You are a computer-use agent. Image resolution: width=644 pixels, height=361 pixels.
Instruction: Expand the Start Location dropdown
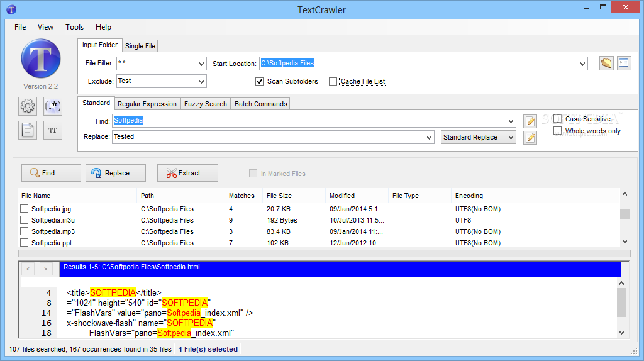pyautogui.click(x=582, y=64)
